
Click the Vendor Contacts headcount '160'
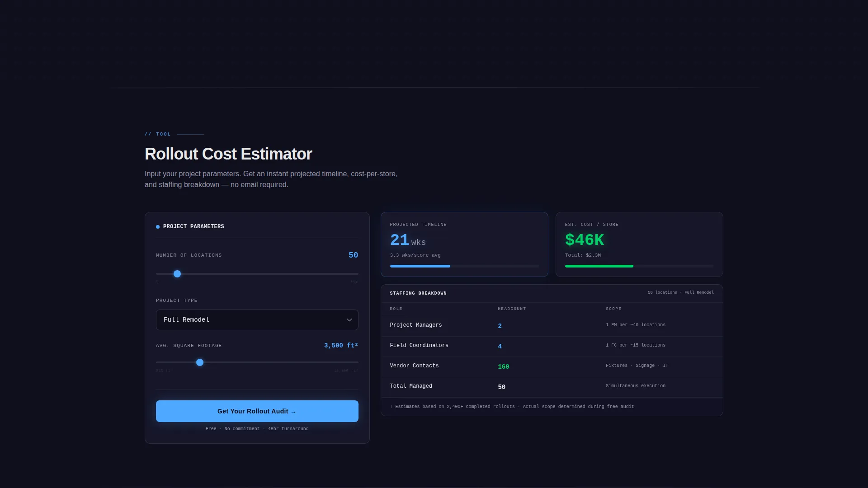503,367
